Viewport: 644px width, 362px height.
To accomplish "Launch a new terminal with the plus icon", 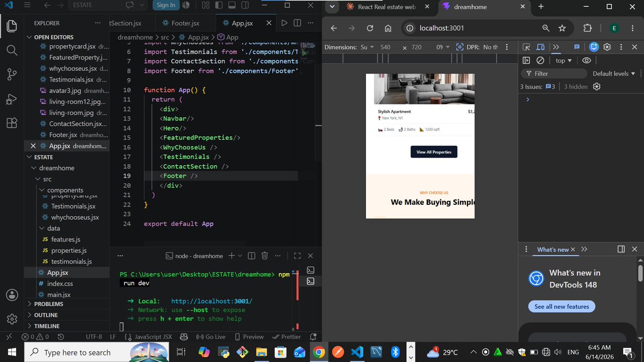I will pyautogui.click(x=232, y=256).
